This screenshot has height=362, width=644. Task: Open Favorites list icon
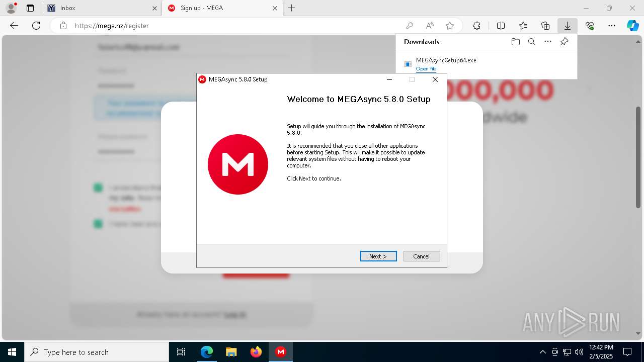tap(523, 26)
